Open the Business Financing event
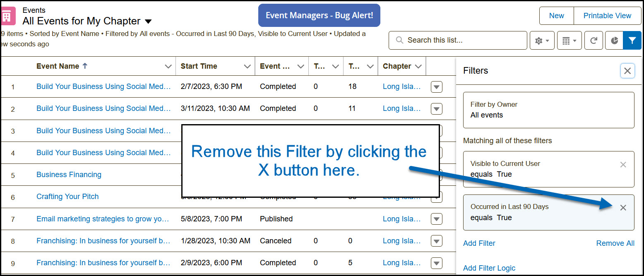 pyautogui.click(x=69, y=175)
